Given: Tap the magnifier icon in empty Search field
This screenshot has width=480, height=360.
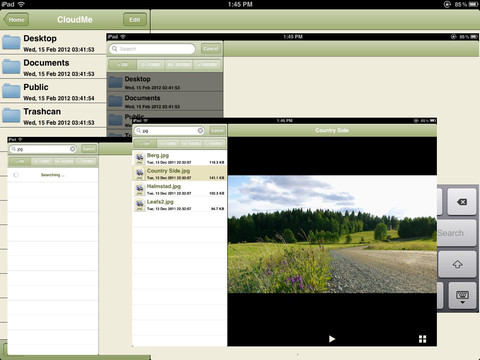Looking at the screenshot, I should coord(114,49).
